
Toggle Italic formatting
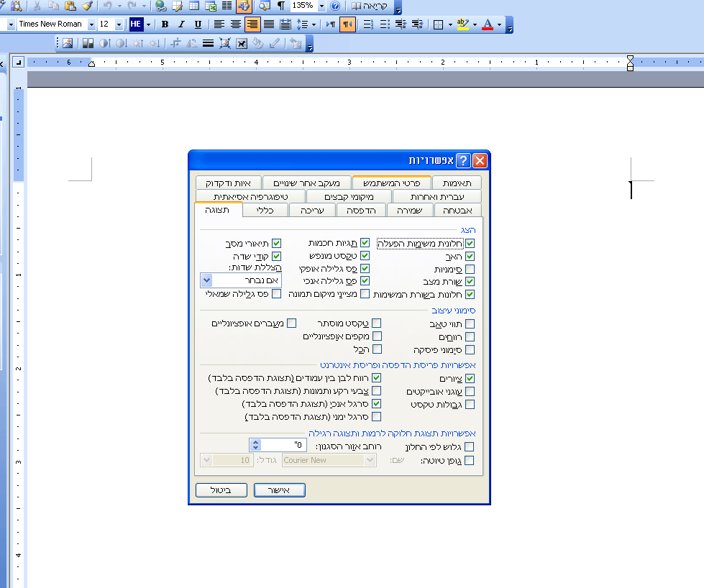(x=181, y=24)
